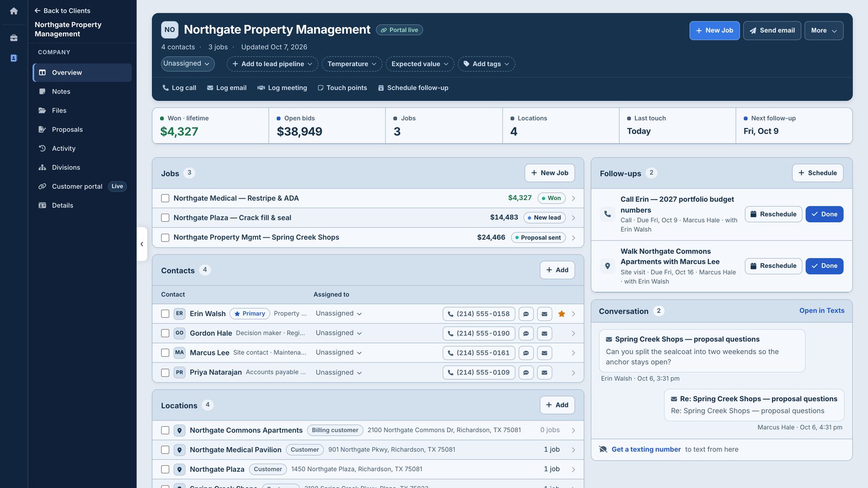Click Get a texting number link
Image resolution: width=868 pixels, height=488 pixels.
click(x=646, y=450)
